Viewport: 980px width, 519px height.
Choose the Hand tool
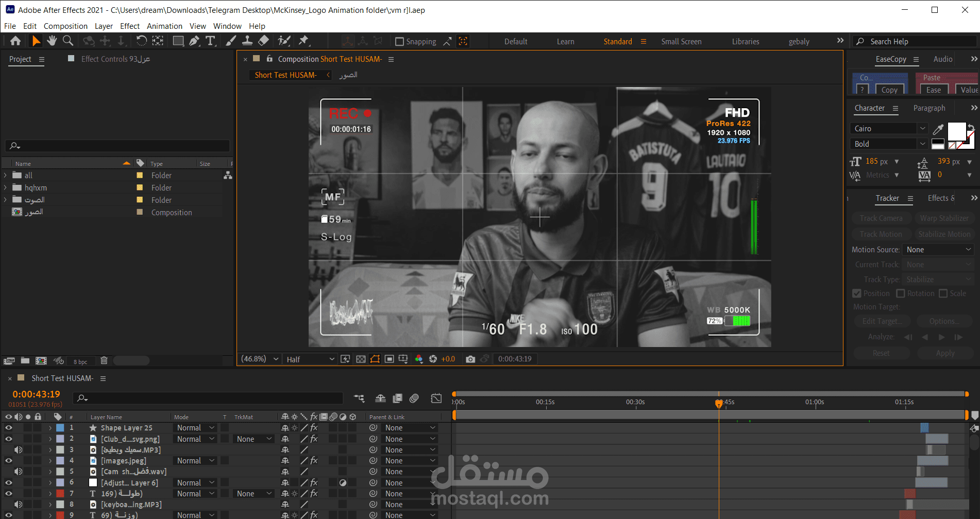click(52, 41)
